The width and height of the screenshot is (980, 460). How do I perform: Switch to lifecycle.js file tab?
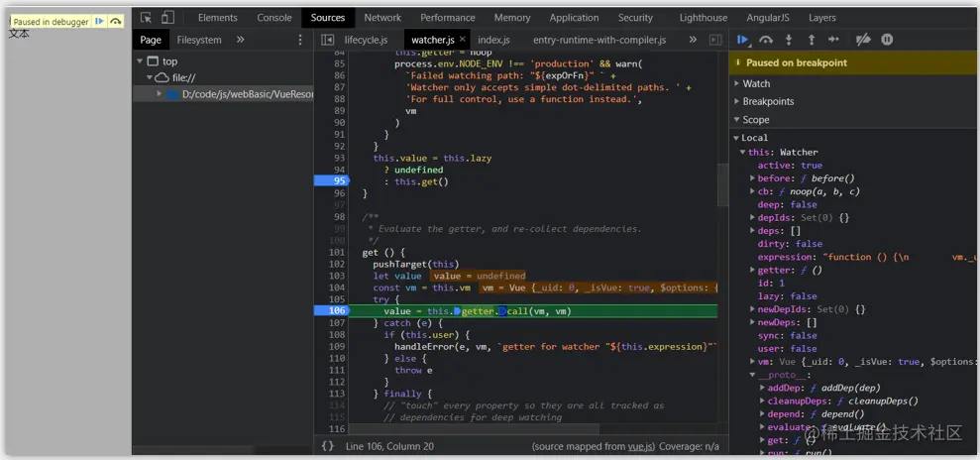366,40
